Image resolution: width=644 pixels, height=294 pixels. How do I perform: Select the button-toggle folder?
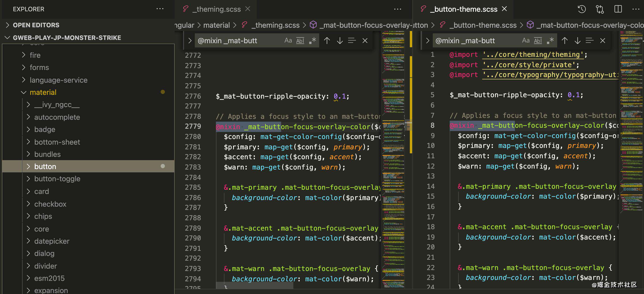click(x=57, y=179)
